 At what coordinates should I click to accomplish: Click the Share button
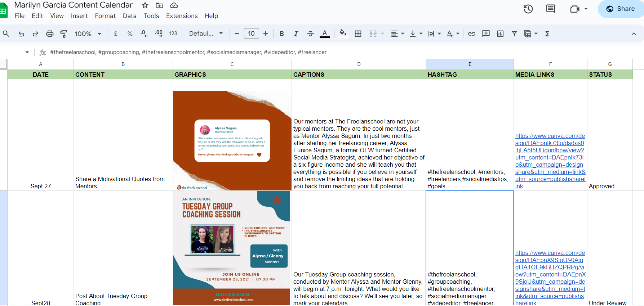[621, 9]
